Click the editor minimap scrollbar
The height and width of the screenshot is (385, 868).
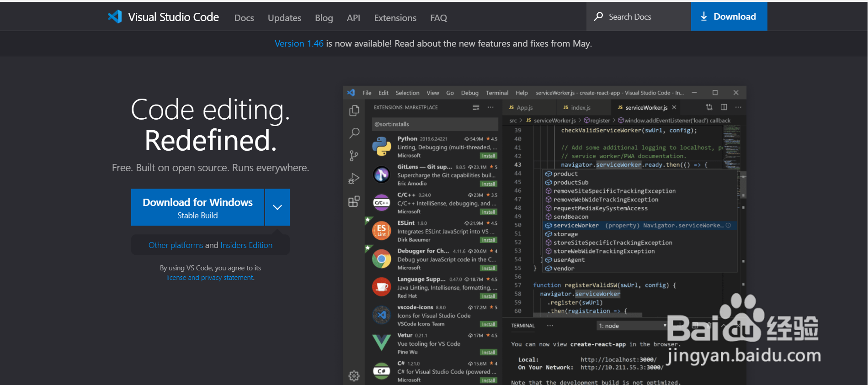click(x=743, y=185)
